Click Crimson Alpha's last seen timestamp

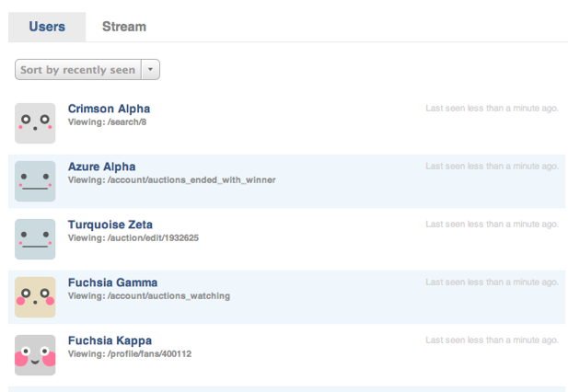pos(492,109)
